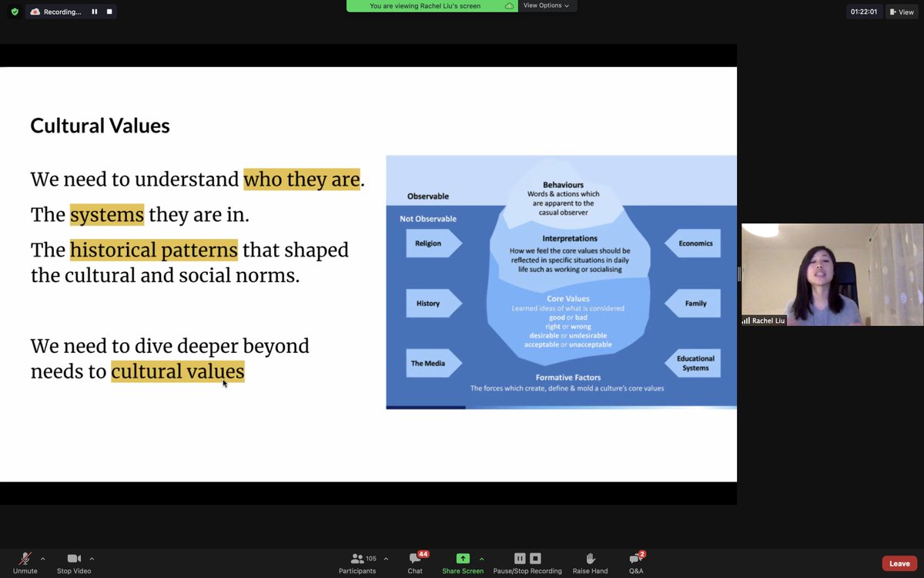This screenshot has height=578, width=924.
Task: Open the Share Screen options chevron
Action: point(482,558)
